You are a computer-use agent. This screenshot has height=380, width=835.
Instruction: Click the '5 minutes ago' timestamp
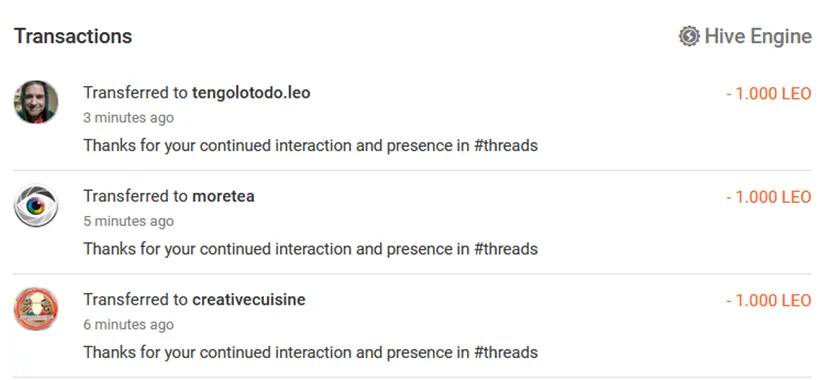pos(128,221)
